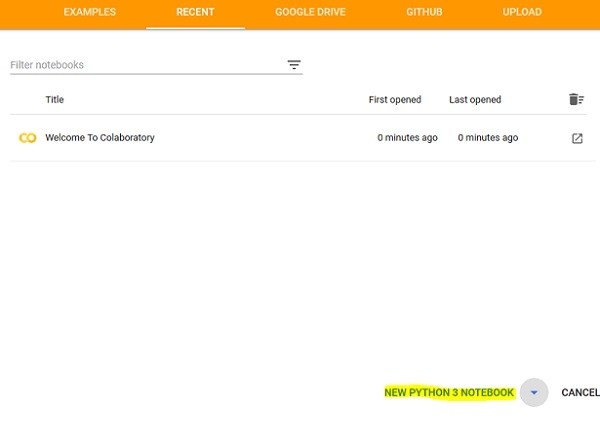Click the First opened column header

pyautogui.click(x=395, y=100)
